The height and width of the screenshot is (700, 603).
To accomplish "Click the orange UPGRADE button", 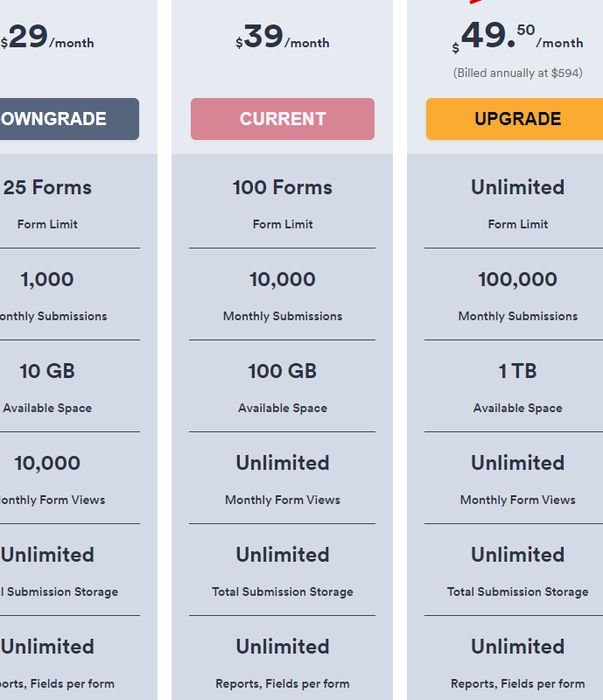I will (516, 119).
